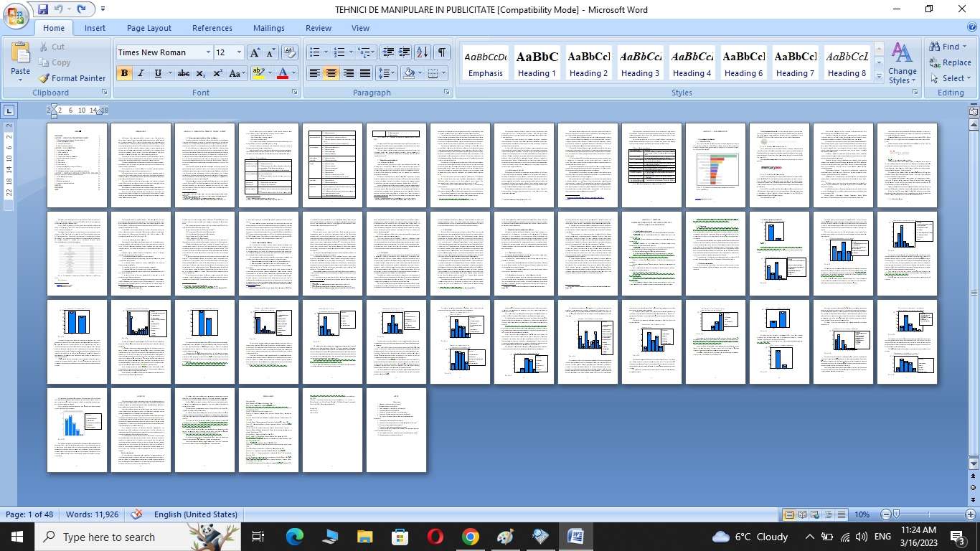This screenshot has height=551, width=980.
Task: Switch to the References tab
Action: (x=212, y=28)
